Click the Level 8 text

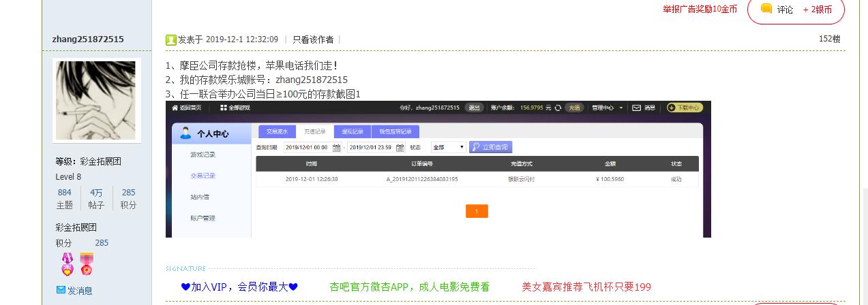pyautogui.click(x=68, y=177)
